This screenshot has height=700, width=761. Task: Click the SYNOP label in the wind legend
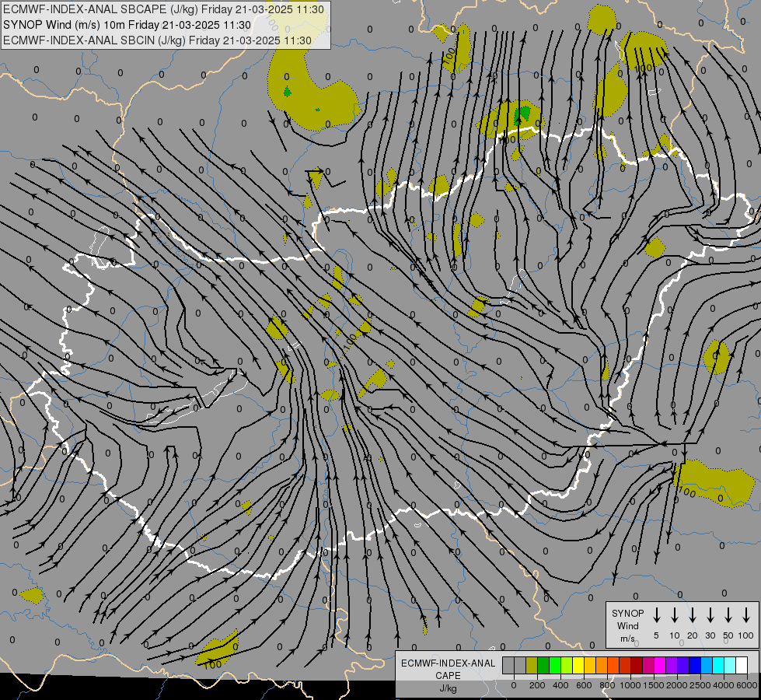click(x=627, y=613)
